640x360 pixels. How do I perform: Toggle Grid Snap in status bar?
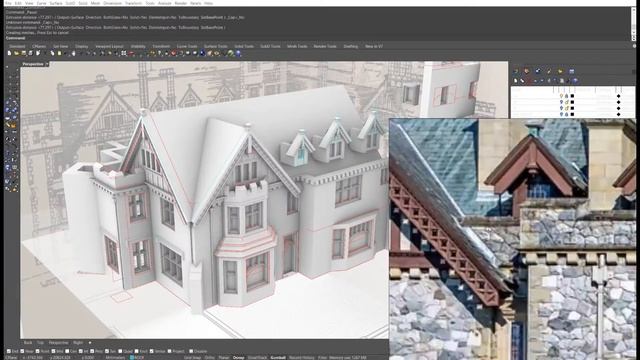coord(192,358)
